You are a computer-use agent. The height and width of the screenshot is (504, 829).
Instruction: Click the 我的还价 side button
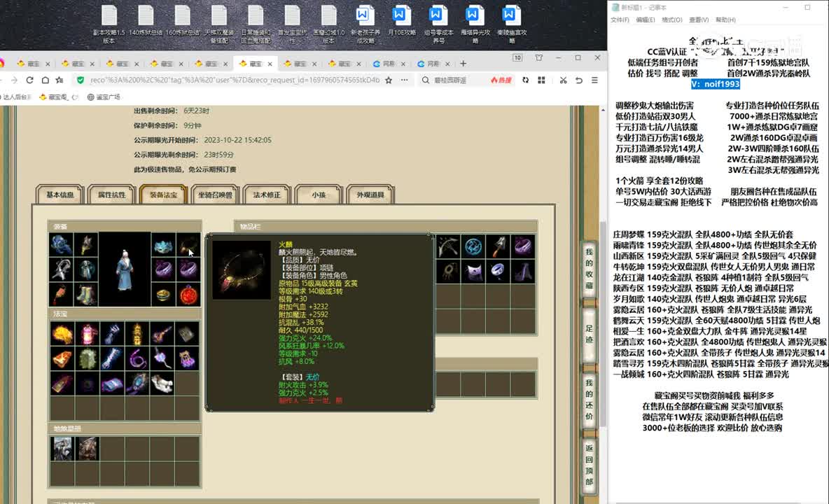pos(590,400)
